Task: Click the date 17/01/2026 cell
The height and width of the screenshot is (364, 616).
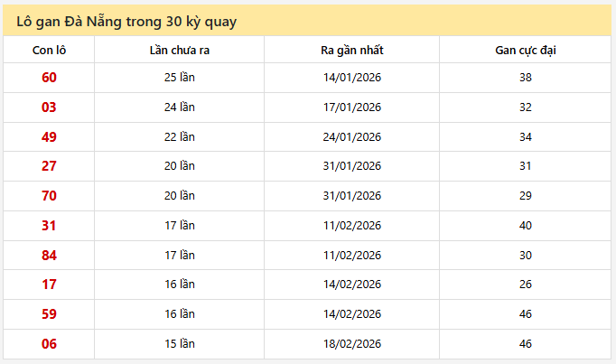Action: [352, 107]
